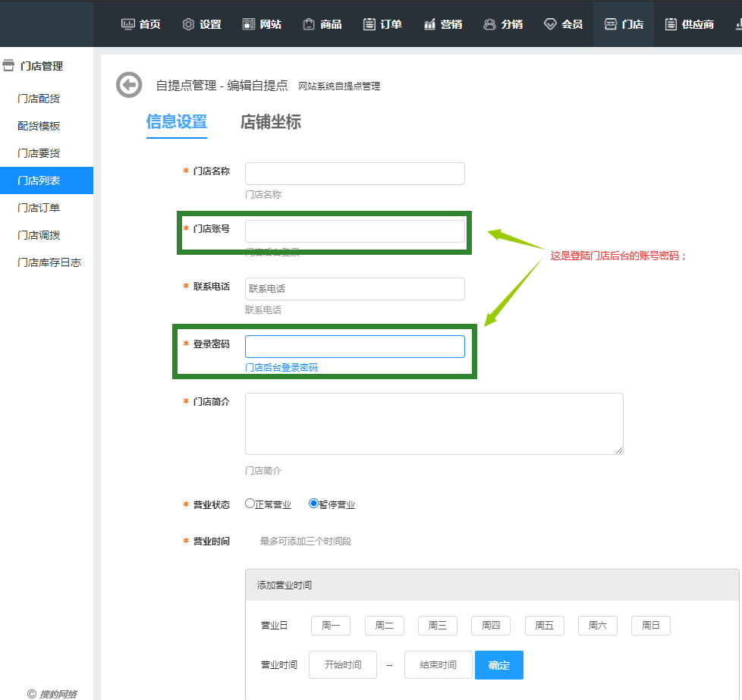This screenshot has height=700, width=742.
Task: Collapse the 门店管理 sidebar section
Action: click(42, 66)
